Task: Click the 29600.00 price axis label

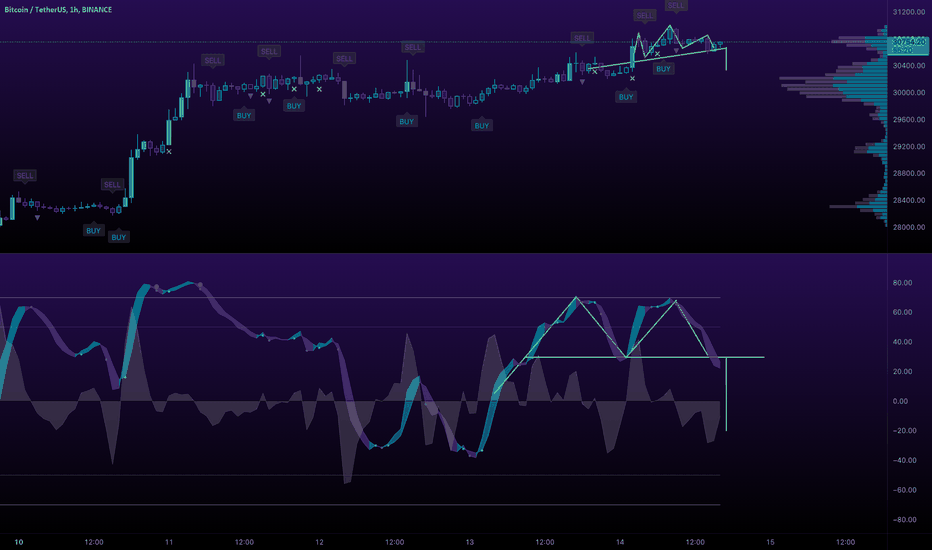Action: [909, 120]
